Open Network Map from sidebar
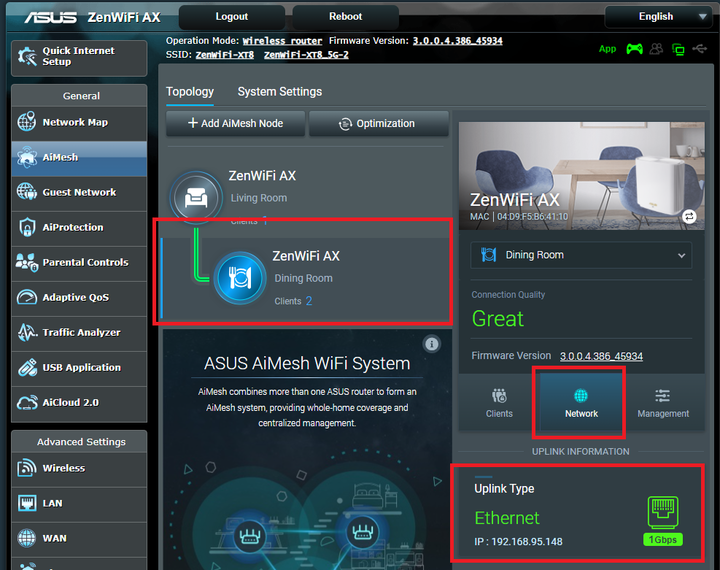Image resolution: width=720 pixels, height=570 pixels. pos(79,122)
